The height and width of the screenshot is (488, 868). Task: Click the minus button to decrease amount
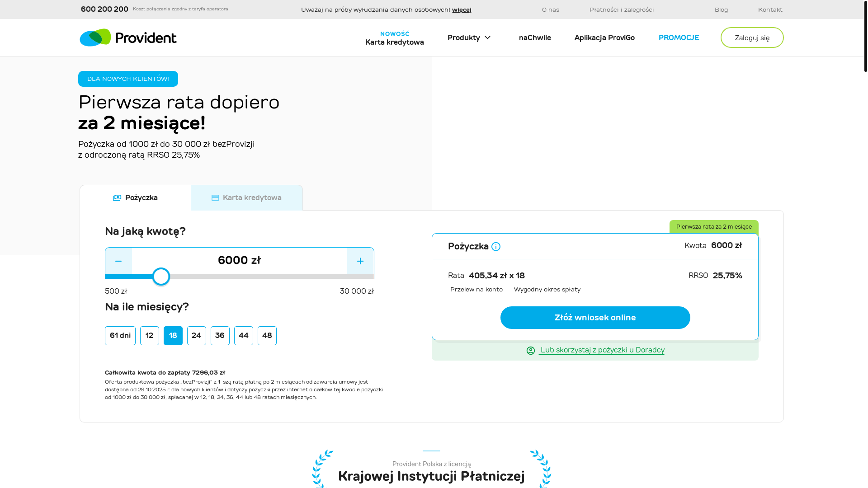tap(118, 261)
